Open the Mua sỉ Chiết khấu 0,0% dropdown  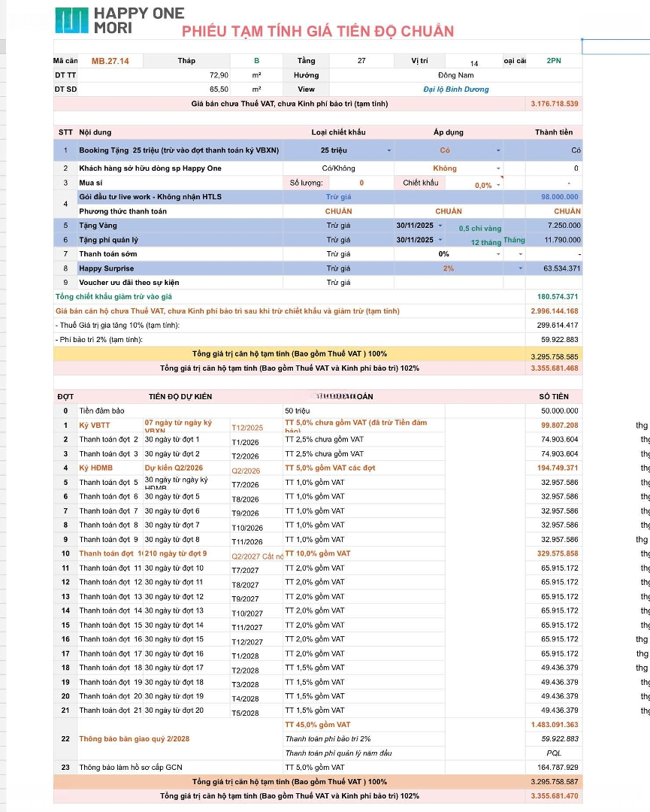[x=499, y=183]
